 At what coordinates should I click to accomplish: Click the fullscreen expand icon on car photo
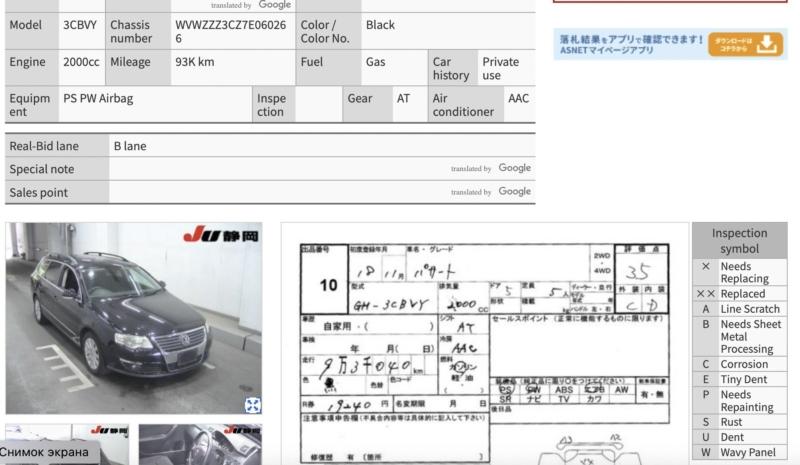pos(252,404)
